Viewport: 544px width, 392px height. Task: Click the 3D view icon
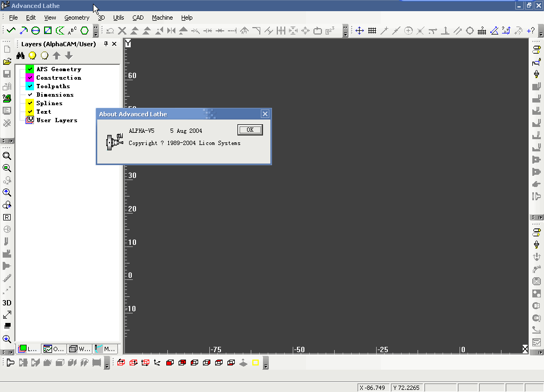pos(7,303)
